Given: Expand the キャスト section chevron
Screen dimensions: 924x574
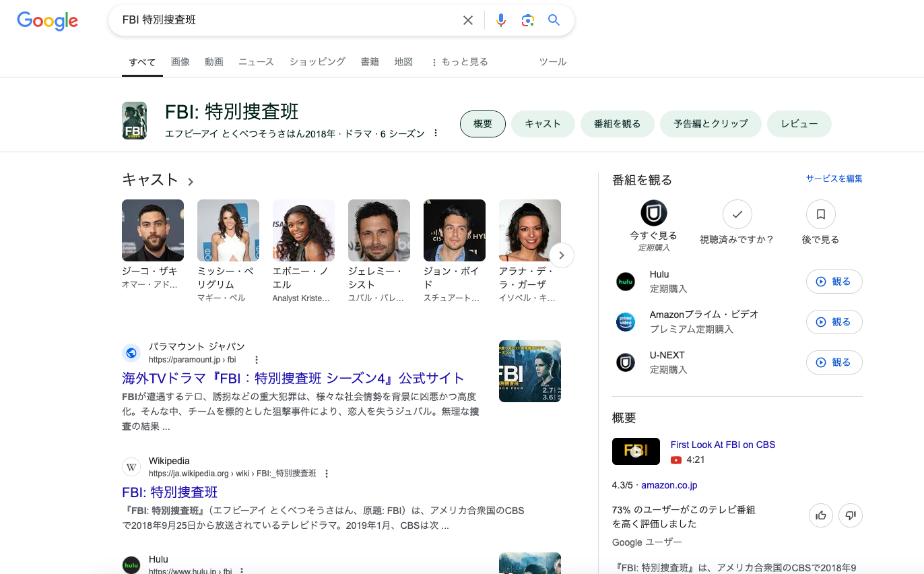Looking at the screenshot, I should click(x=191, y=181).
